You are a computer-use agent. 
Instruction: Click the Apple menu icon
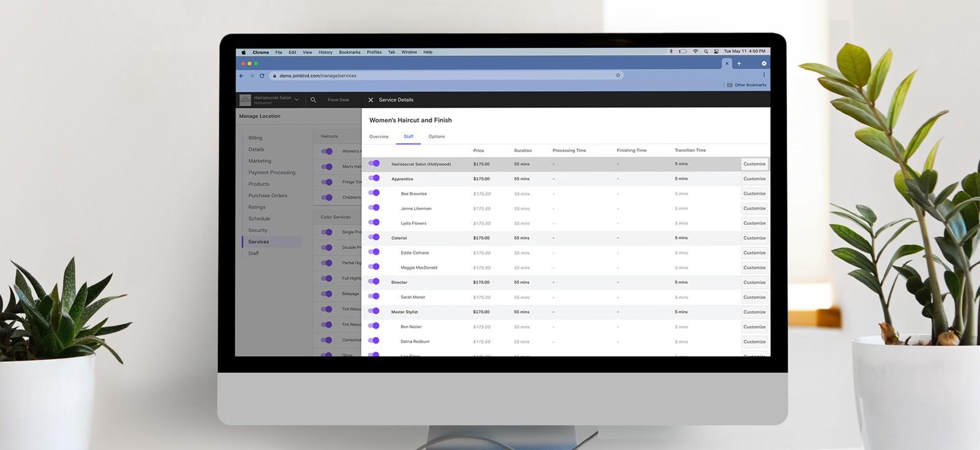(x=243, y=53)
